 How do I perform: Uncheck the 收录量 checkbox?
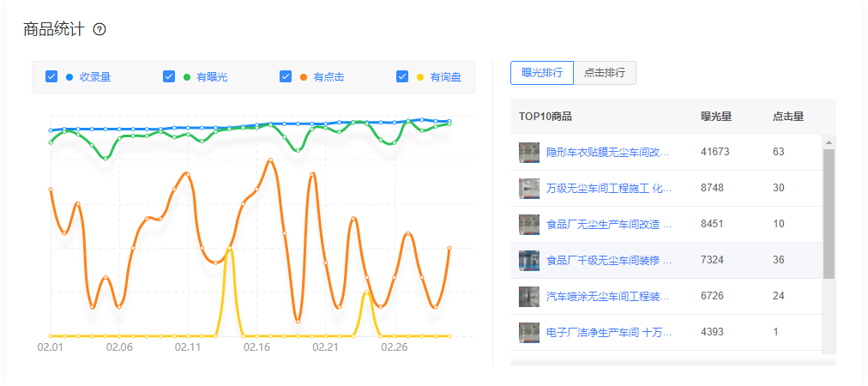coord(51,76)
